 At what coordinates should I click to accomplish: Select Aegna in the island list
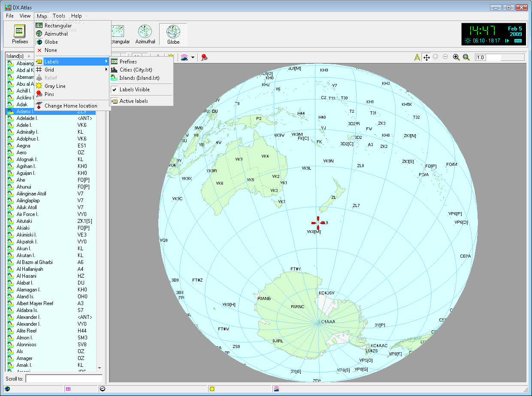point(51,146)
